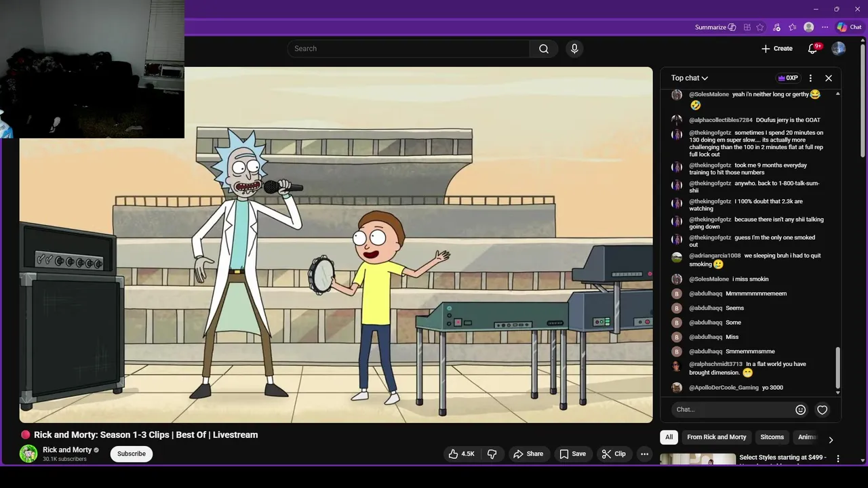The width and height of the screenshot is (868, 488).
Task: Click chat scrollbar thumb
Action: point(837,367)
